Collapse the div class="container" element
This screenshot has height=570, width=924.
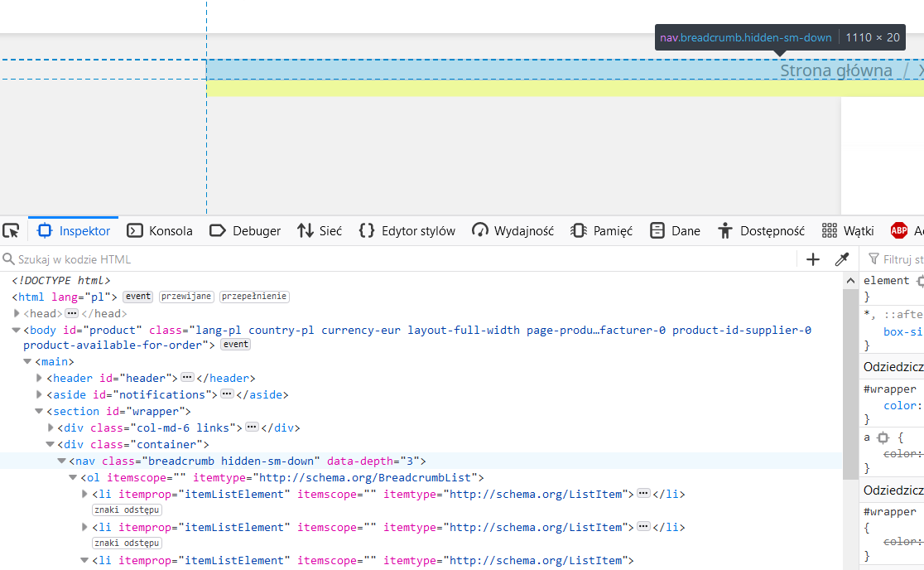50,444
